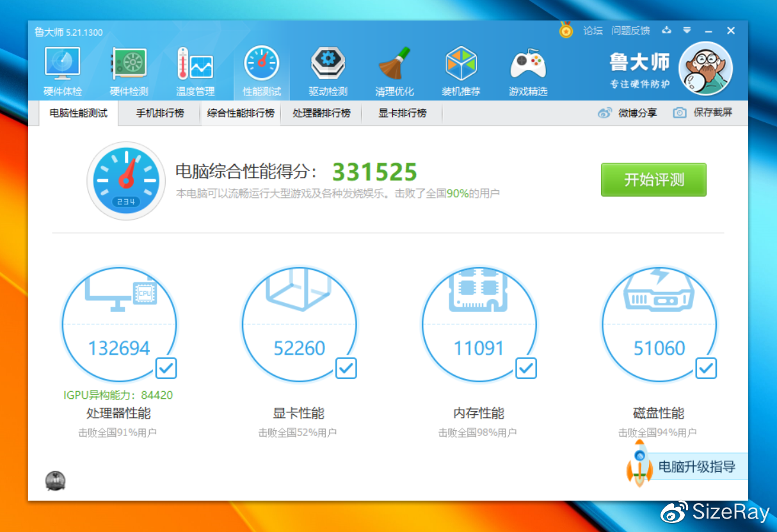Click the 鲁大师 mascot avatar
777x532 pixels.
(x=705, y=69)
